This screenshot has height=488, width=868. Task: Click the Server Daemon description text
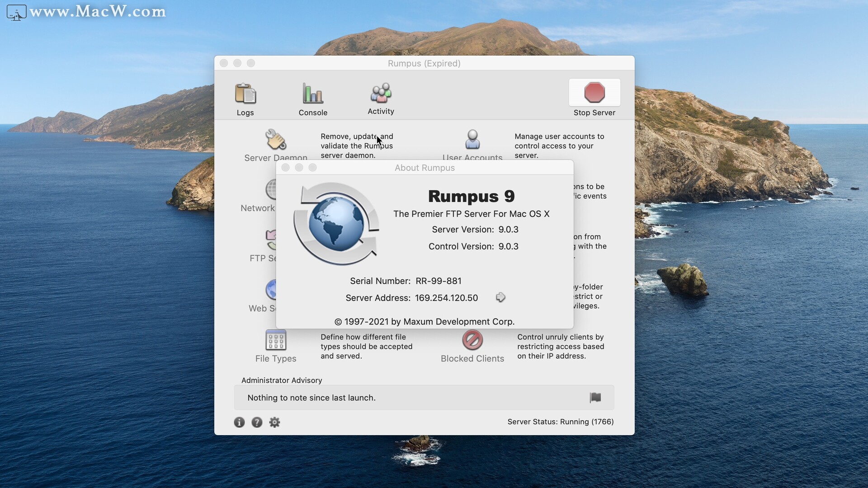click(357, 145)
